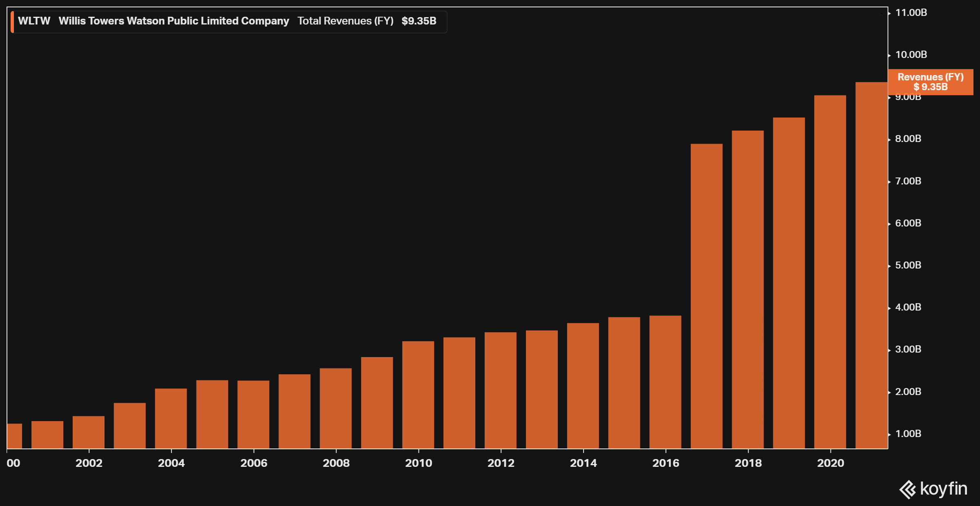Click 'Willis Towers Watson Public Limited Company' legend text
This screenshot has height=506, width=980.
coord(174,21)
